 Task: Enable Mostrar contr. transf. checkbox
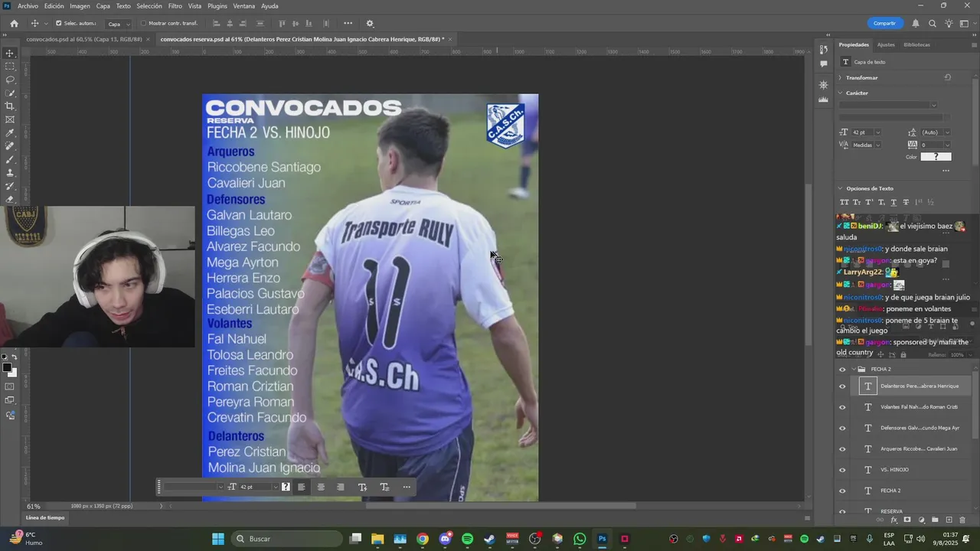(143, 23)
